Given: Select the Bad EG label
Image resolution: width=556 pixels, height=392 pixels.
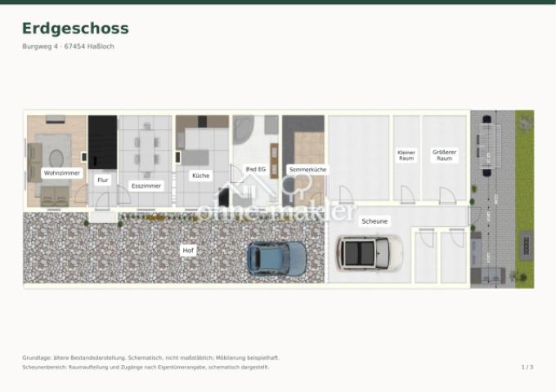Looking at the screenshot, I should (256, 169).
